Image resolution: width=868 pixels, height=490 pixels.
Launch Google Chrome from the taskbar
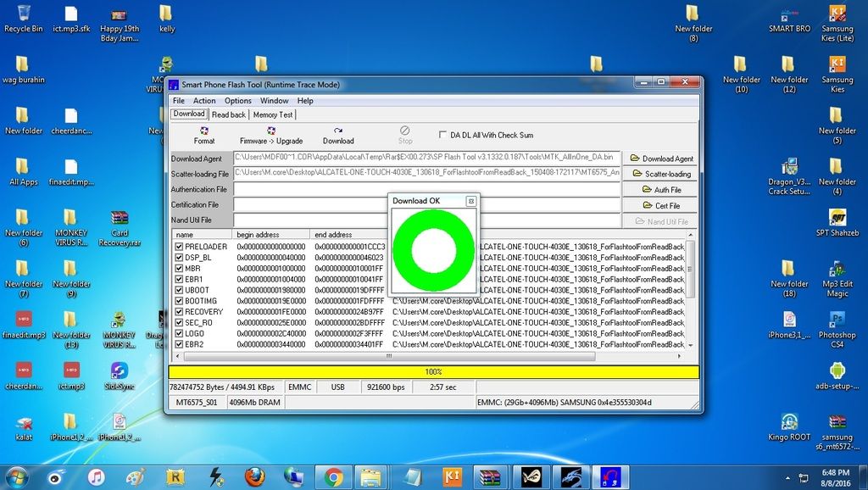(333, 477)
